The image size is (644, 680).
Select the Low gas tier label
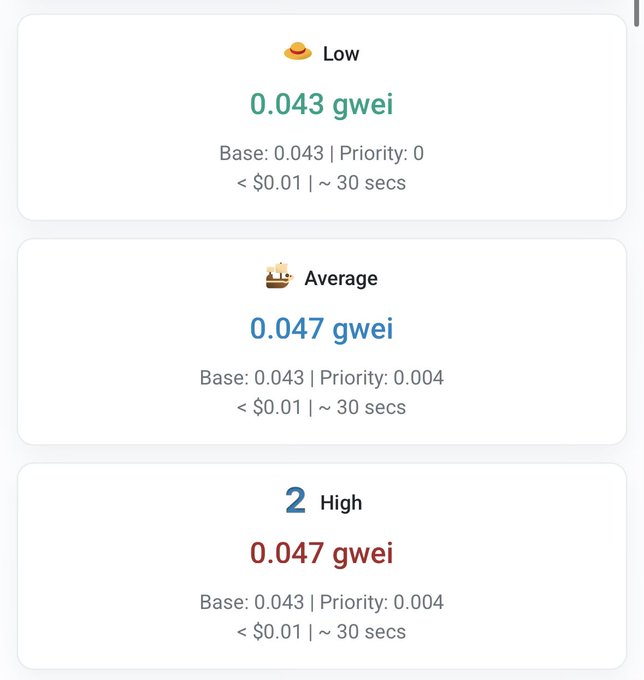341,54
